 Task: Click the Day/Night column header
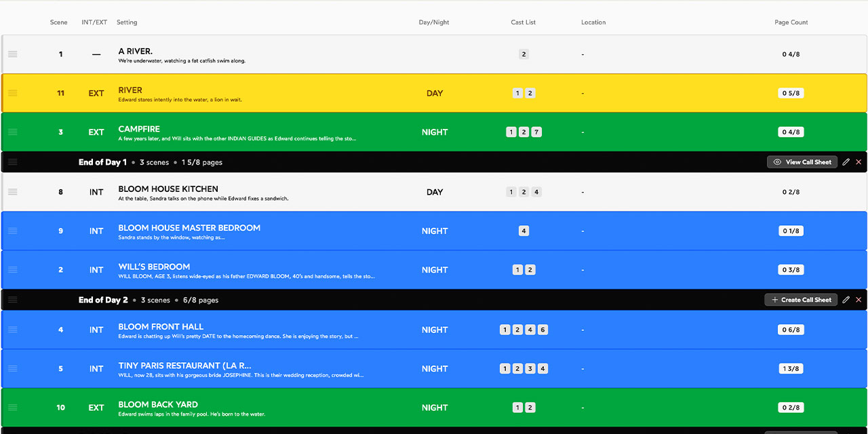click(x=434, y=22)
